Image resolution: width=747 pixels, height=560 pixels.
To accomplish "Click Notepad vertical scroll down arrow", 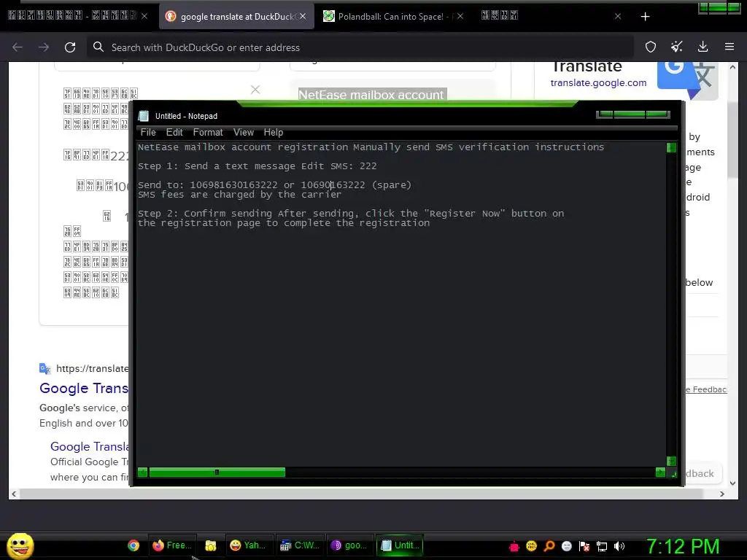I will (671, 461).
